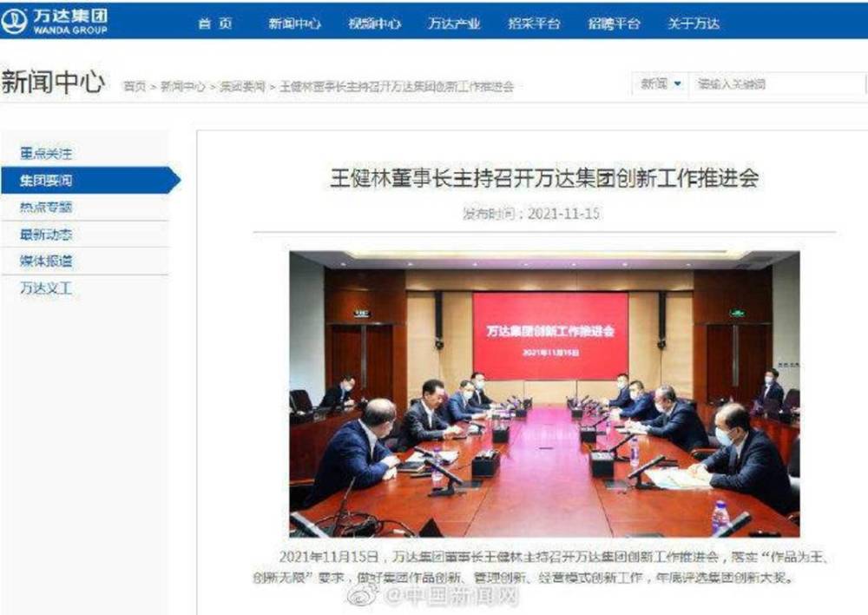Select 万达产业 in the top menu
The width and height of the screenshot is (868, 615).
454,23
